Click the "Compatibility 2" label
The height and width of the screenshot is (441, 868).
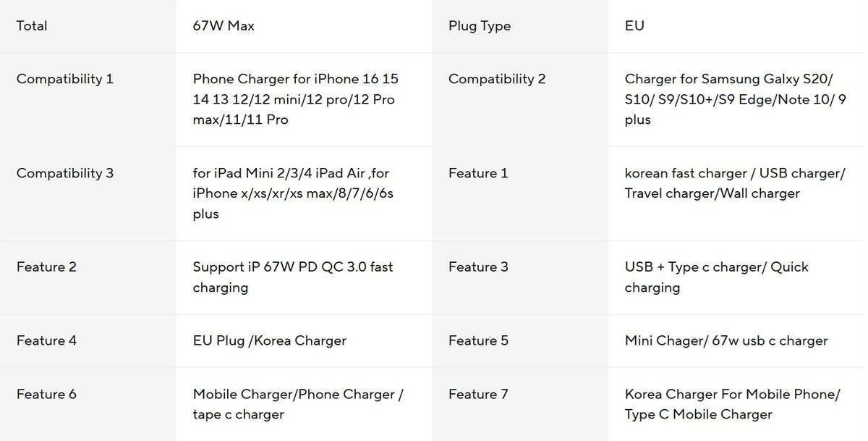497,79
